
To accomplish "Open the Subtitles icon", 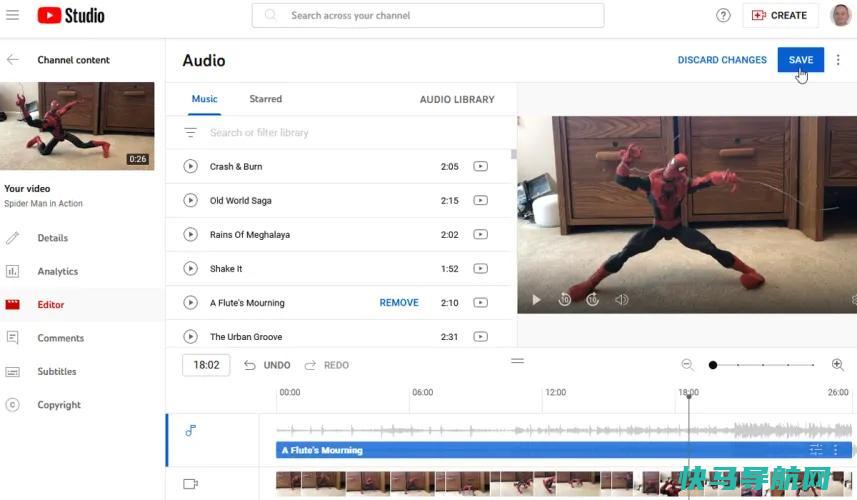I will (x=13, y=372).
